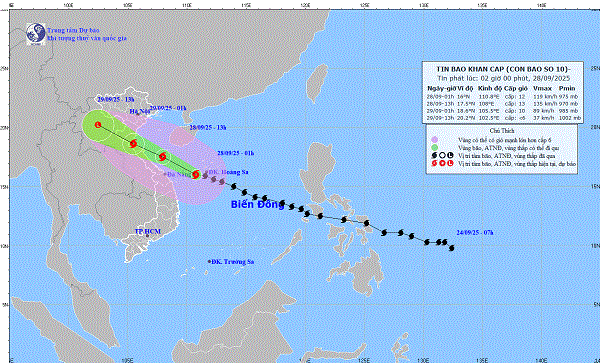Click the Hà Nội city marker dot
The height and width of the screenshot is (363, 600).
click(138, 114)
